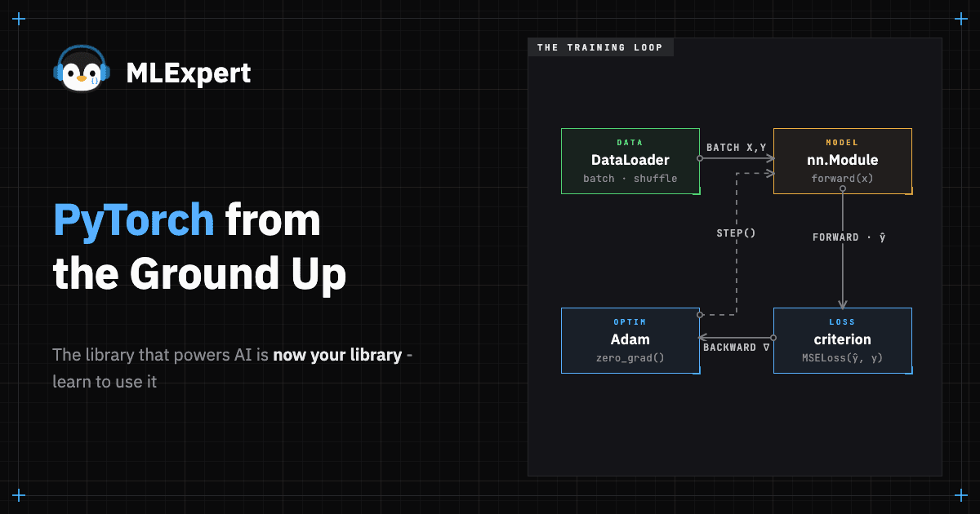Click the "FORWARD · ŷ" arrow label

(x=850, y=237)
